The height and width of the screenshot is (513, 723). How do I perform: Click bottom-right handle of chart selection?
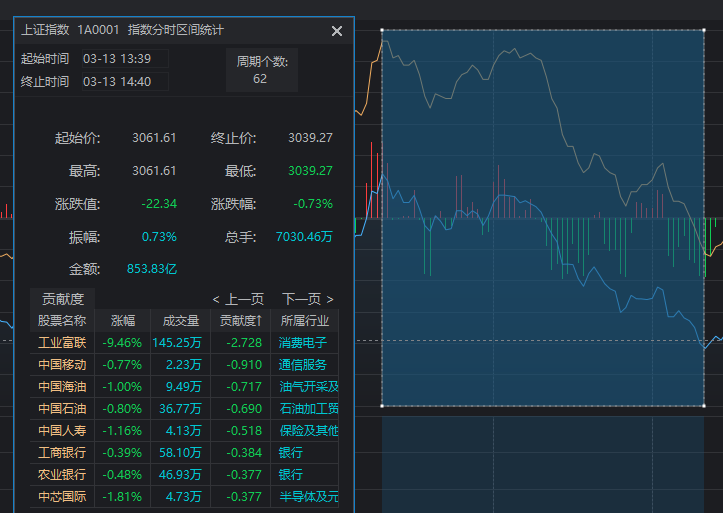point(706,406)
